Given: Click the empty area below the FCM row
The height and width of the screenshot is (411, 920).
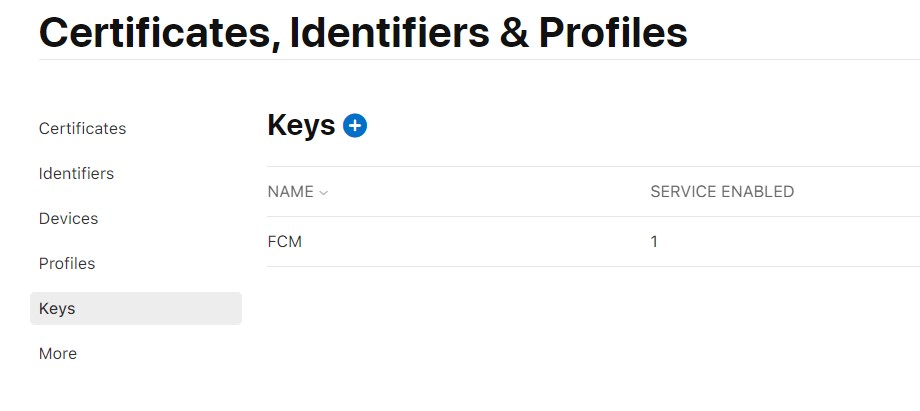Looking at the screenshot, I should [590, 330].
